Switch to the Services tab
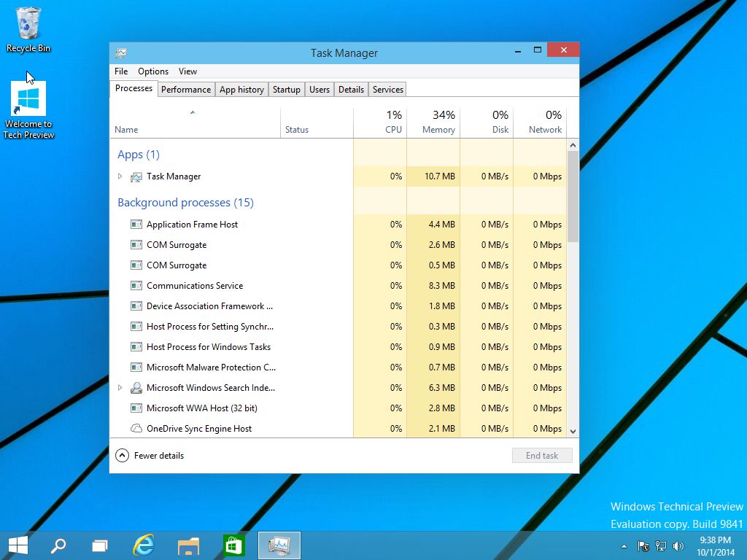This screenshot has height=560, width=747. (388, 90)
